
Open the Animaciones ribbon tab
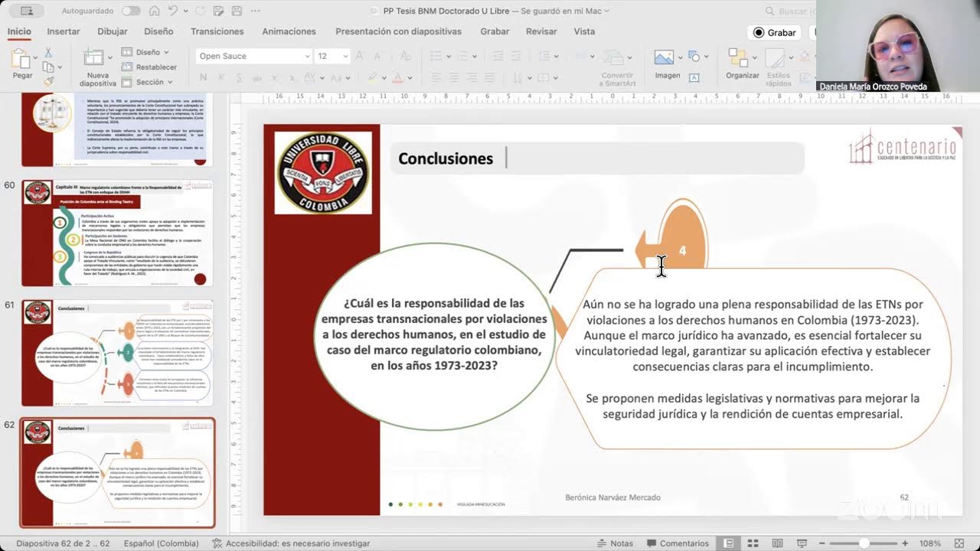(x=289, y=31)
